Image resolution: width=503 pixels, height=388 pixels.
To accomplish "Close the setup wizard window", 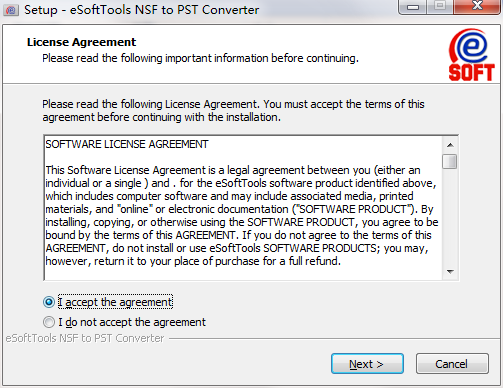I will tap(477, 7).
